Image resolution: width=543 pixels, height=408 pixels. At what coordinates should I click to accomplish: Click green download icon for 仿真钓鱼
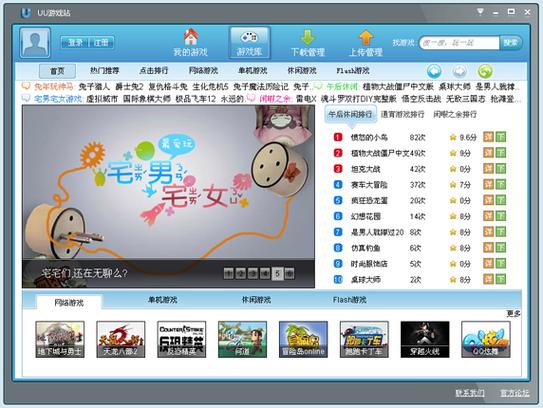pos(501,248)
